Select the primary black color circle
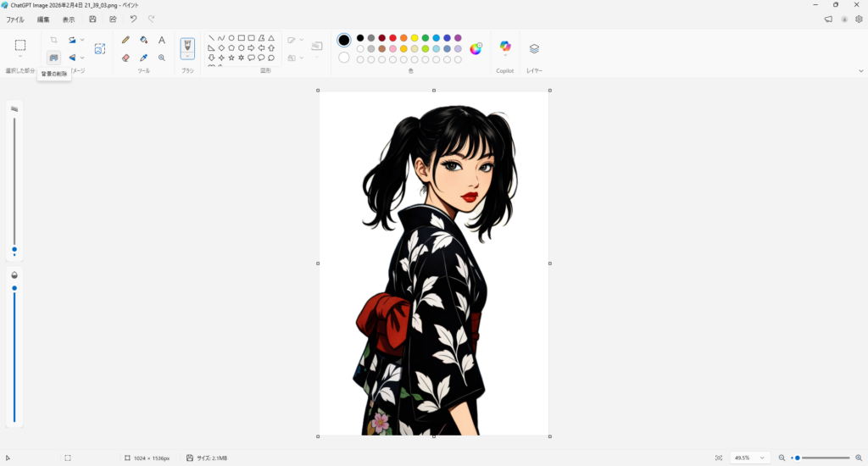The height and width of the screenshot is (466, 868). 344,40
